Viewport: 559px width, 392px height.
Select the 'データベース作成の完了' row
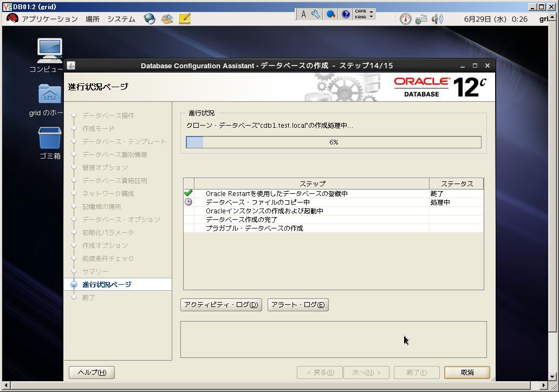334,219
